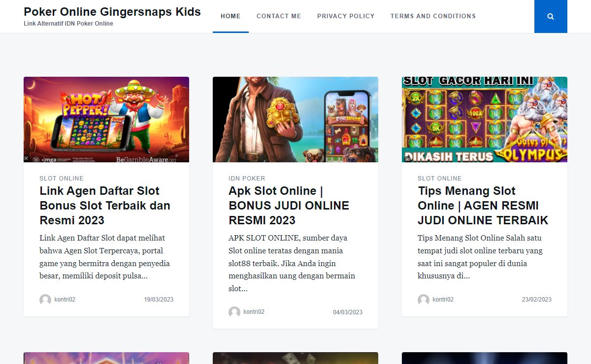Click site title Poker Online Gingersnaps Kids
The height and width of the screenshot is (364, 591).
point(112,12)
